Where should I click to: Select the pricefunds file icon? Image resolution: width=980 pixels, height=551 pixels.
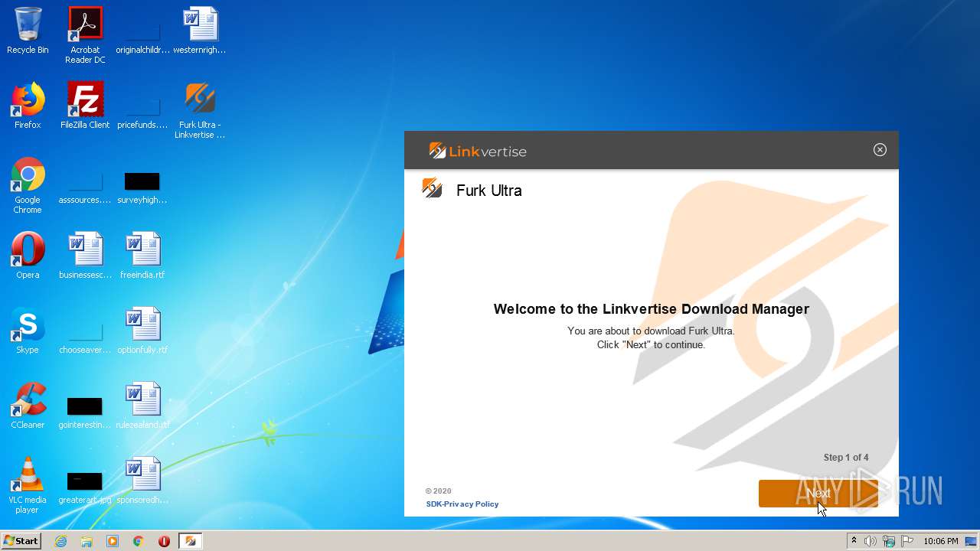tap(142, 110)
